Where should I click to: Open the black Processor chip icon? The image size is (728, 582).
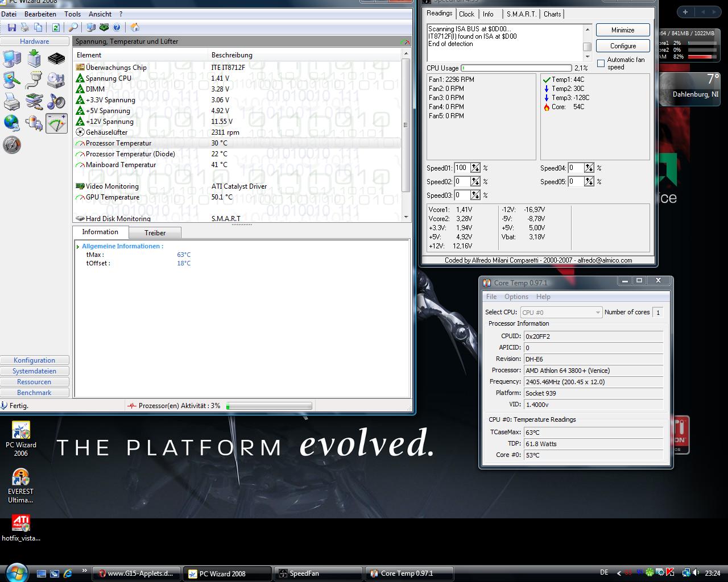(x=56, y=59)
